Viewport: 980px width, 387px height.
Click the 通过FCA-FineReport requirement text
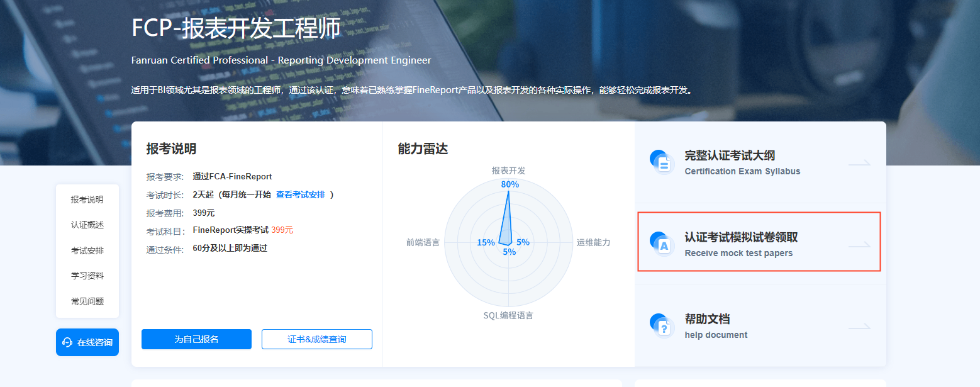[232, 176]
